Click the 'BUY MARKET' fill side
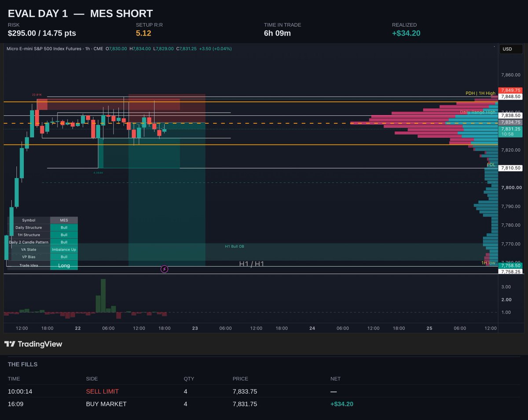The height and width of the screenshot is (420, 528). pyautogui.click(x=106, y=404)
